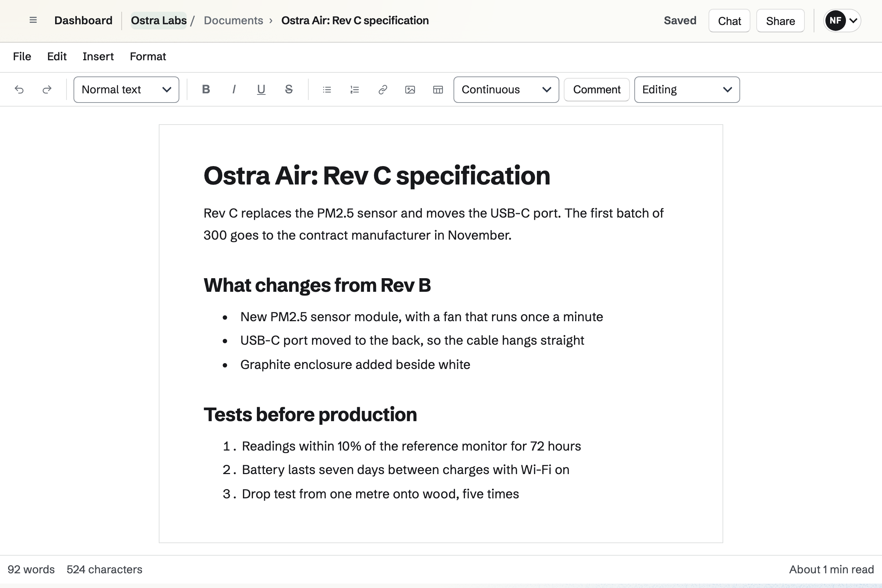Click the intro paragraph starting 'Rev C replaces'

[x=434, y=224]
